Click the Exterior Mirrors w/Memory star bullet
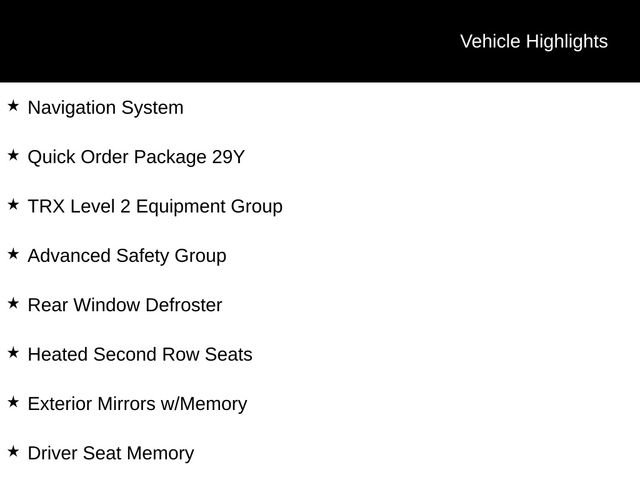This screenshot has width=640, height=480. pyautogui.click(x=13, y=402)
